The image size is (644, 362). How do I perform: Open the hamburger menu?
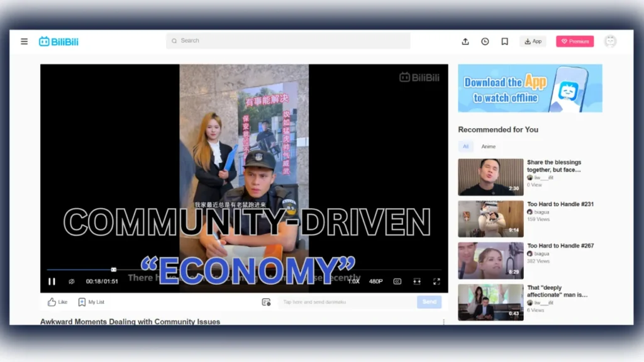click(24, 41)
